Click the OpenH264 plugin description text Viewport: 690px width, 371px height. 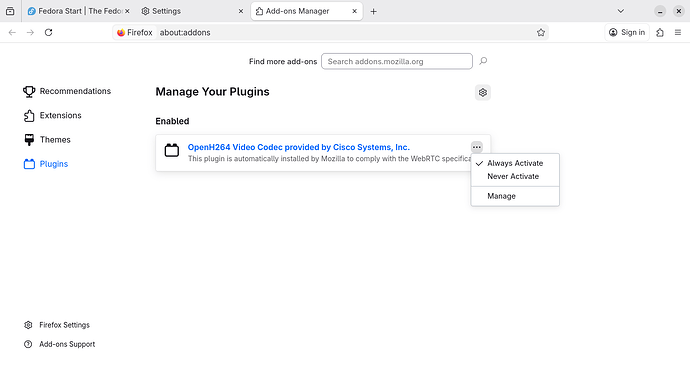click(329, 159)
